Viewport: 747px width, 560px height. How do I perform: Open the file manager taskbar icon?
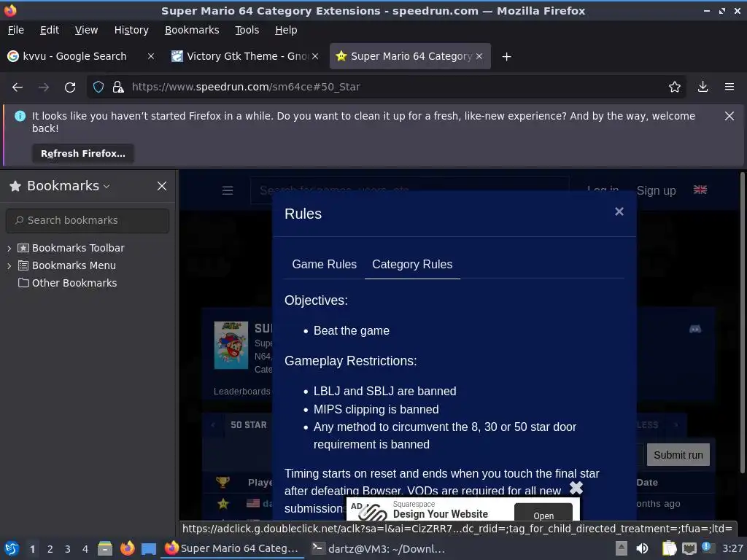[105, 548]
